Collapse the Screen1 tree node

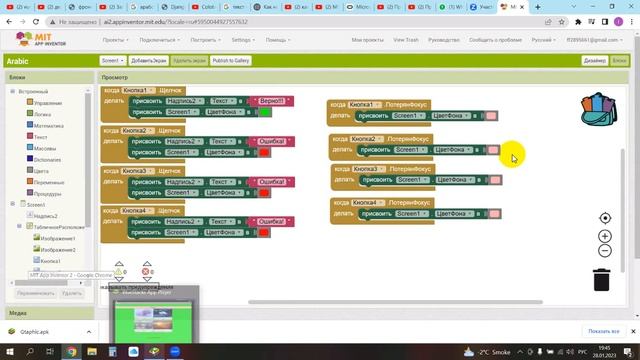(12, 204)
